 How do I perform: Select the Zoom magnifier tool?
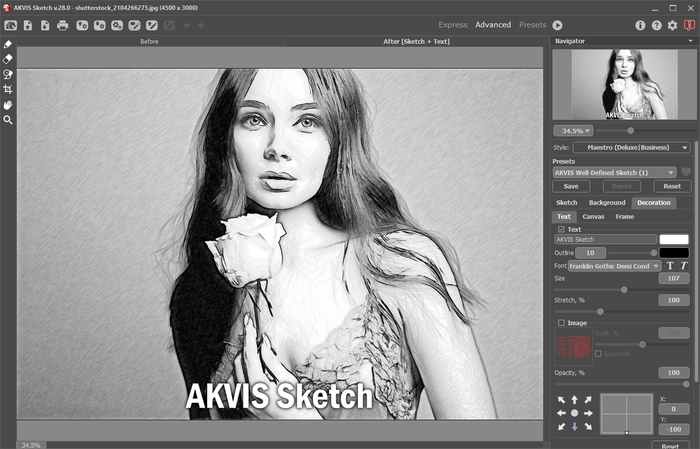(x=8, y=120)
